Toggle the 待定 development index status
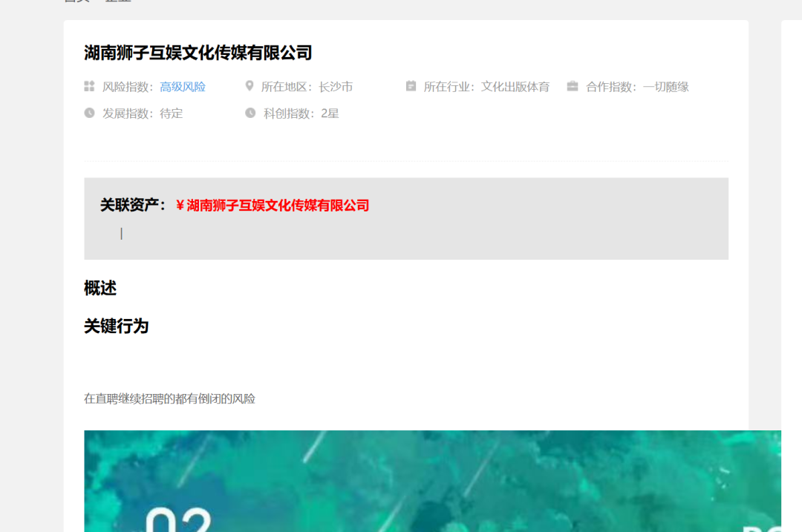The height and width of the screenshot is (532, 802). [170, 113]
